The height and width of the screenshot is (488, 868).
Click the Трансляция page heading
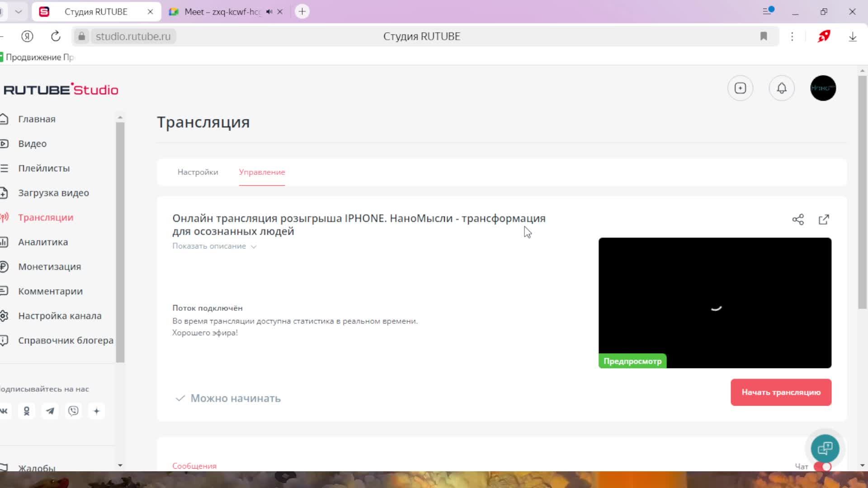[203, 122]
